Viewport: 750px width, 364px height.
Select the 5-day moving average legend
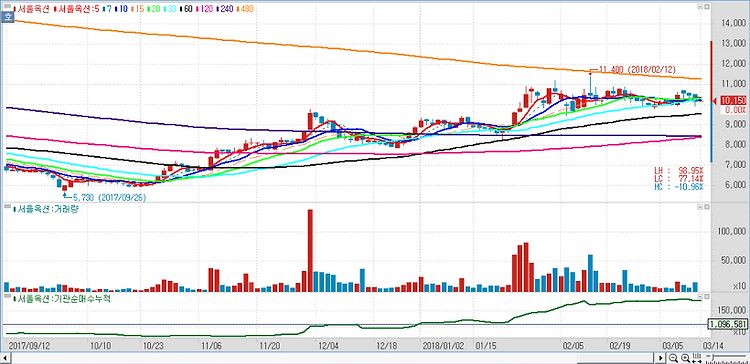pos(77,9)
